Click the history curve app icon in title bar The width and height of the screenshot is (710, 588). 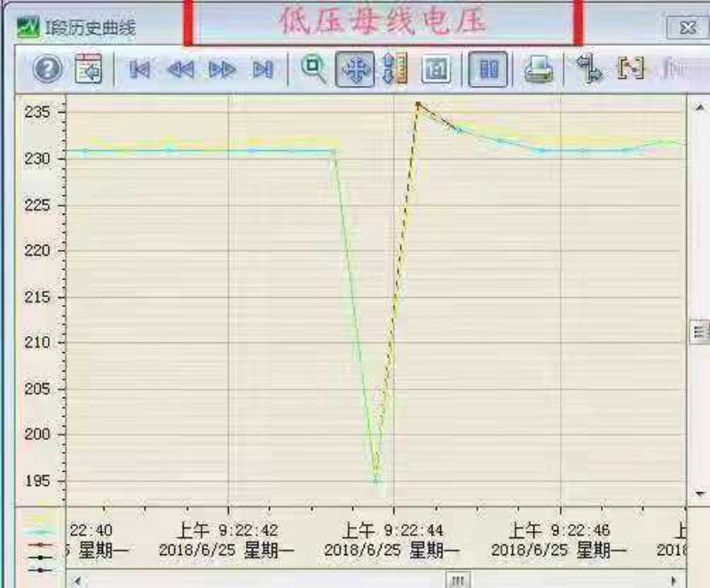(x=28, y=28)
